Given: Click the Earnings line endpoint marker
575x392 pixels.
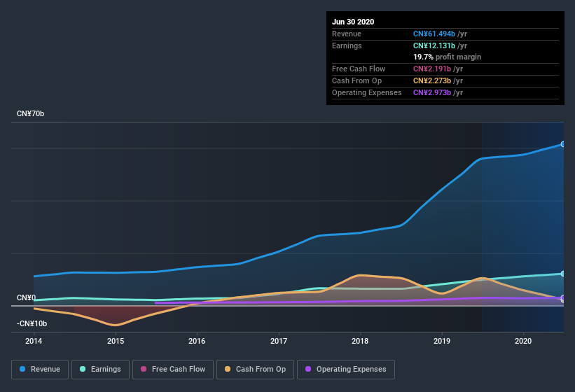Looking at the screenshot, I should [563, 274].
